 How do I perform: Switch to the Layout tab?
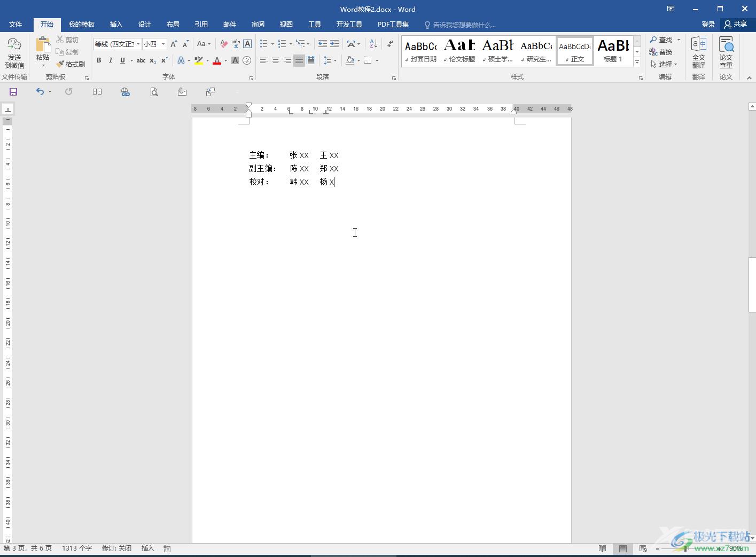173,25
